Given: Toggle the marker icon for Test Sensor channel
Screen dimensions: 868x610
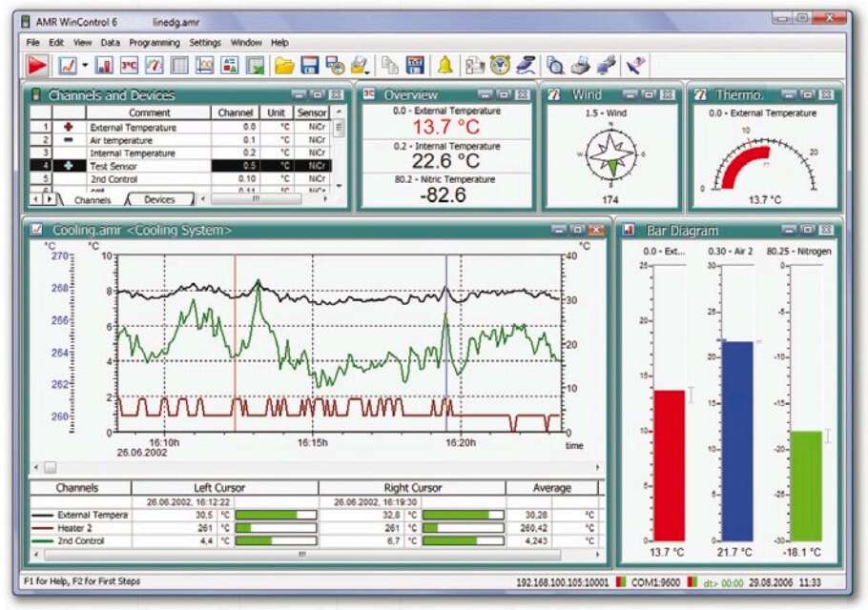Looking at the screenshot, I should [x=66, y=167].
